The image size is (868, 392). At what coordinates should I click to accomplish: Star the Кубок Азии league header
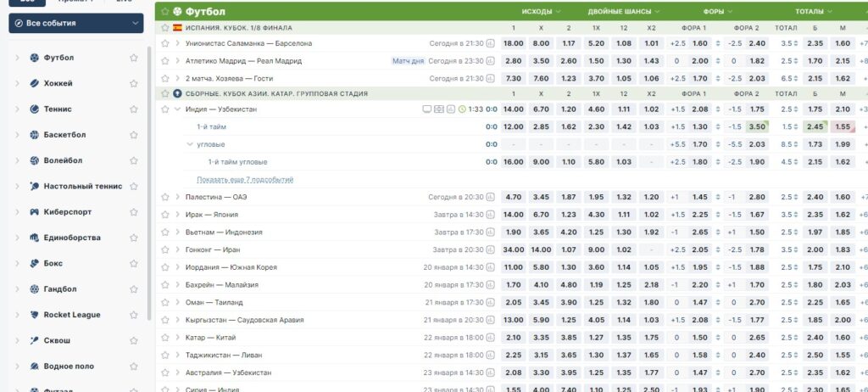tap(165, 93)
